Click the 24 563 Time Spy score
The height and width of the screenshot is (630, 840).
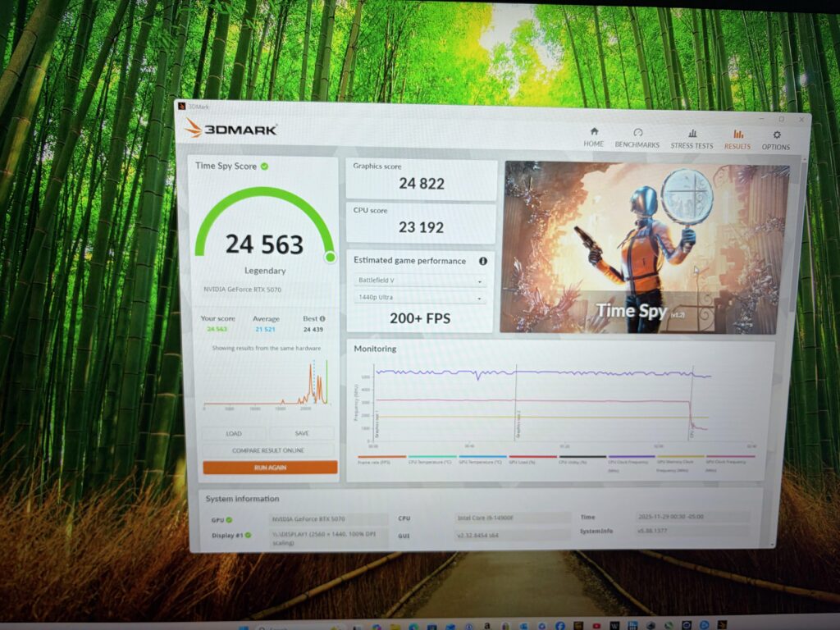(x=265, y=244)
